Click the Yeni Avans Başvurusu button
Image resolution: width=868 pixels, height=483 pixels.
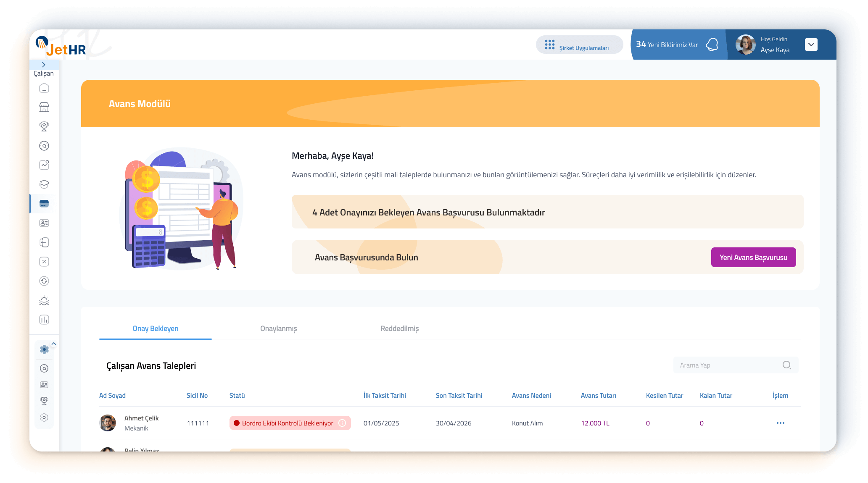(753, 257)
